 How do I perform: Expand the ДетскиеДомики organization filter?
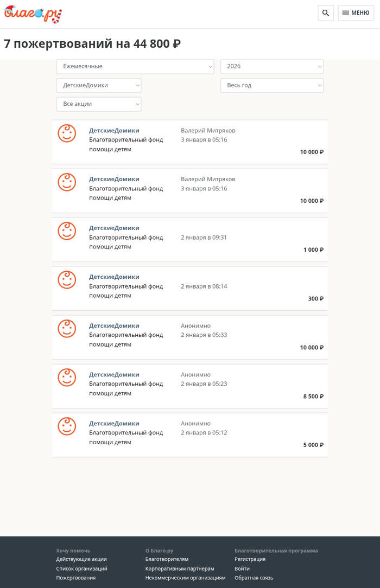pos(99,85)
